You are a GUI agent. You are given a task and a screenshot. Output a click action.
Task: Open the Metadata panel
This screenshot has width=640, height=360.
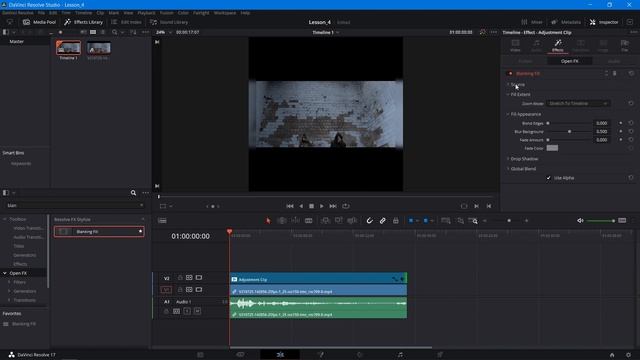[x=566, y=22]
